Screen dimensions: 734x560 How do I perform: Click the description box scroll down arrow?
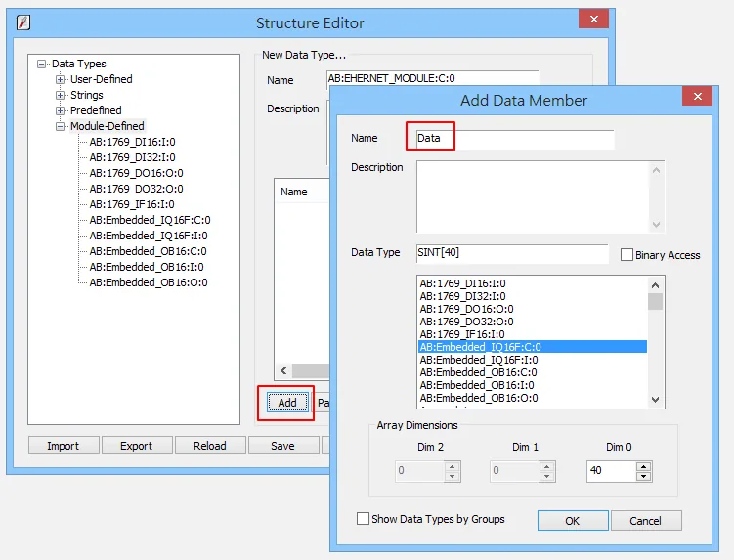656,224
